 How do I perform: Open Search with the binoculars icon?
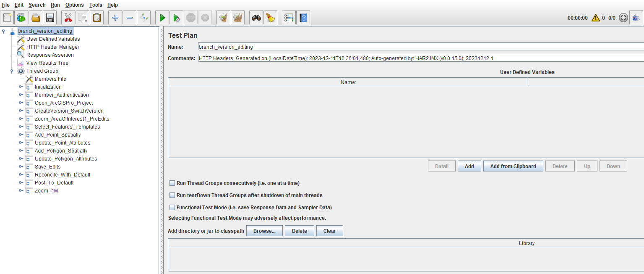click(256, 18)
